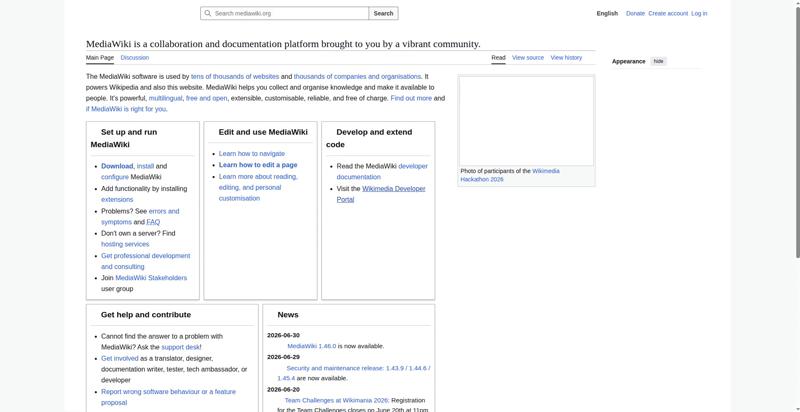Click Create account link
This screenshot has width=800, height=412.
click(668, 14)
